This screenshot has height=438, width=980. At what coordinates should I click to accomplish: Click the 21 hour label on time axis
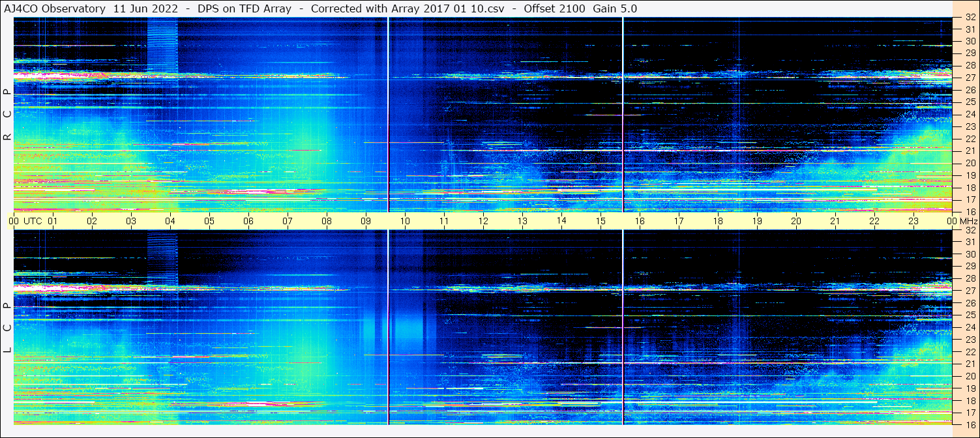click(x=835, y=221)
